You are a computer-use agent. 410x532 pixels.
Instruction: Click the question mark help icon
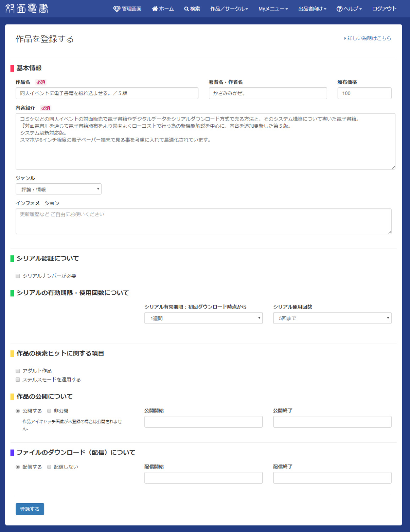[x=339, y=9]
